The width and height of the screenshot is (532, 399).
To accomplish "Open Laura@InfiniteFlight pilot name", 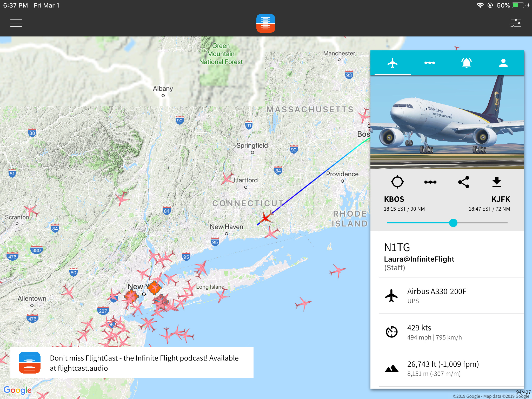I will [419, 259].
